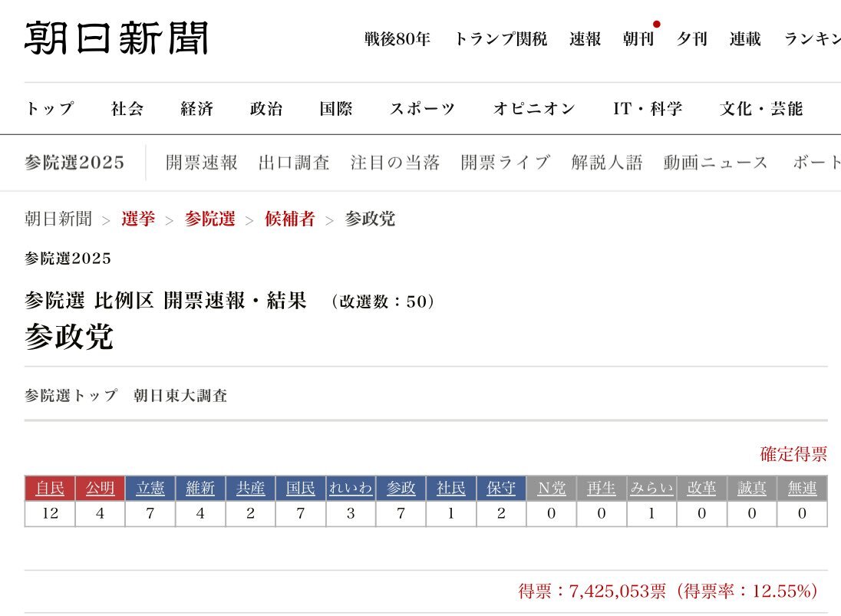The image size is (841, 616).
Task: Select the 政治 navigation item
Action: coord(266,108)
